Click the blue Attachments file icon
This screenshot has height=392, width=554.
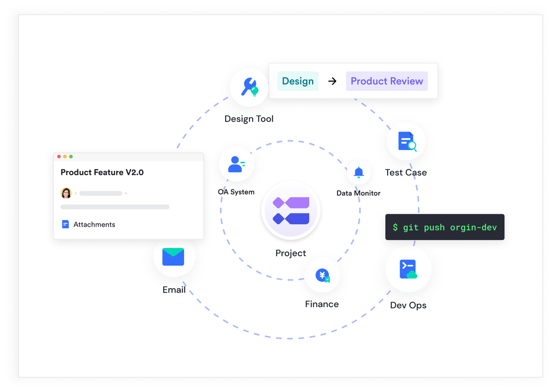pyautogui.click(x=65, y=224)
